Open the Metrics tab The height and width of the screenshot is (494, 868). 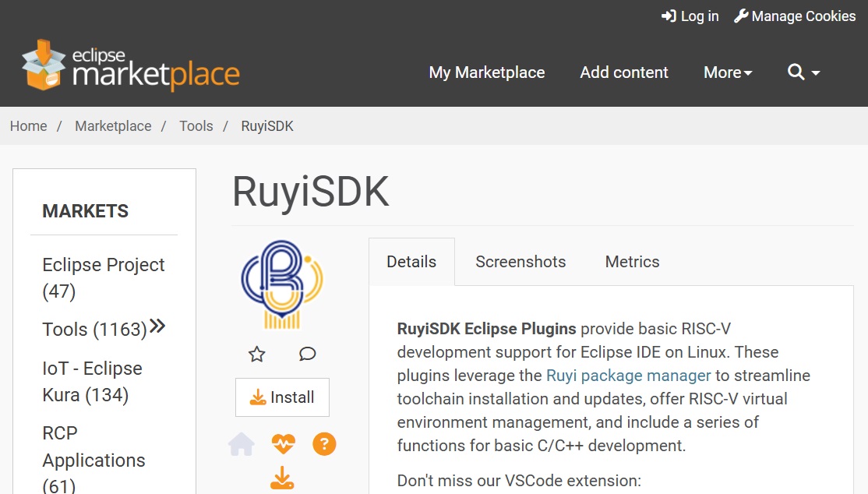(631, 262)
